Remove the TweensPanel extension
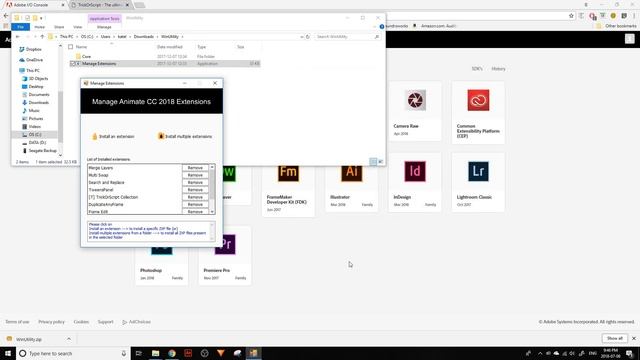This screenshot has width=640, height=360. 195,190
